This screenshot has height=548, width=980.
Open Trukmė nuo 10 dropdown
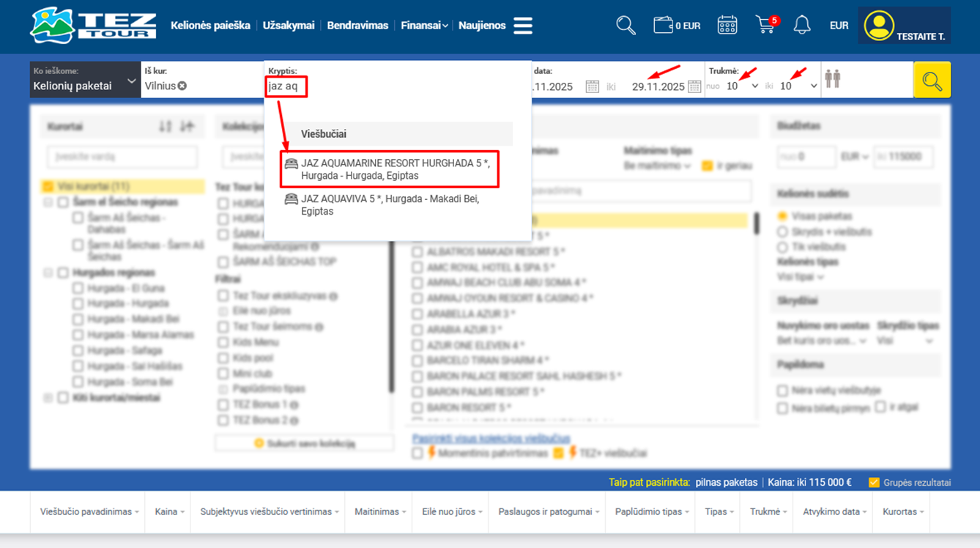[x=741, y=86]
